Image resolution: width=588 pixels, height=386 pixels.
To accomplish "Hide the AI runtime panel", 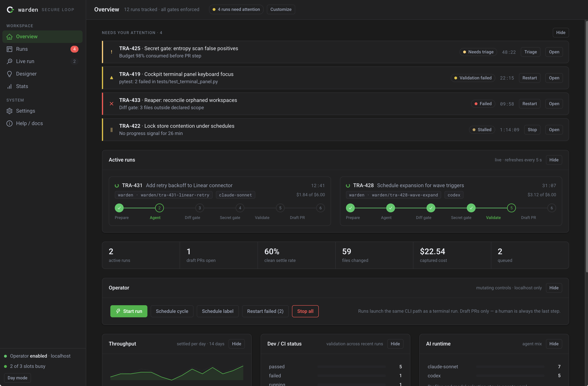I will (554, 344).
